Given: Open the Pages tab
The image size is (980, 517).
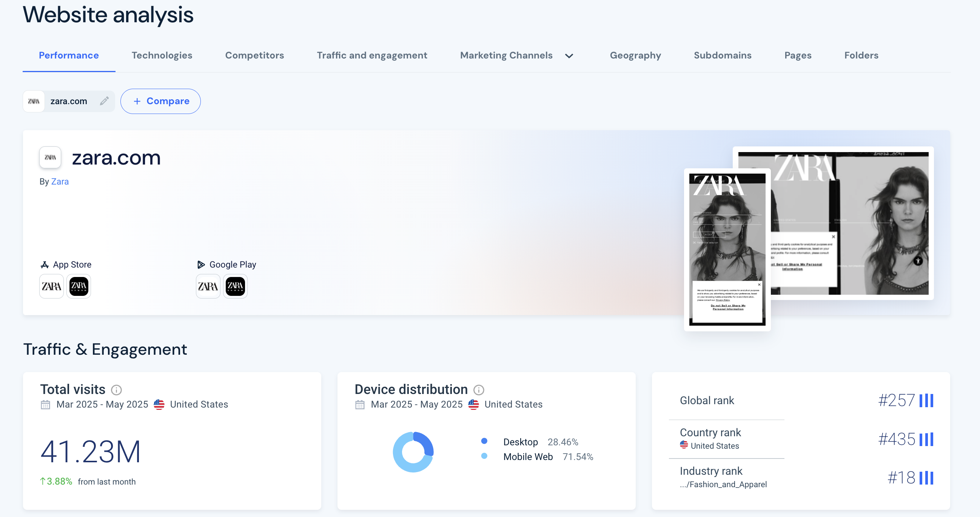Looking at the screenshot, I should pyautogui.click(x=798, y=55).
